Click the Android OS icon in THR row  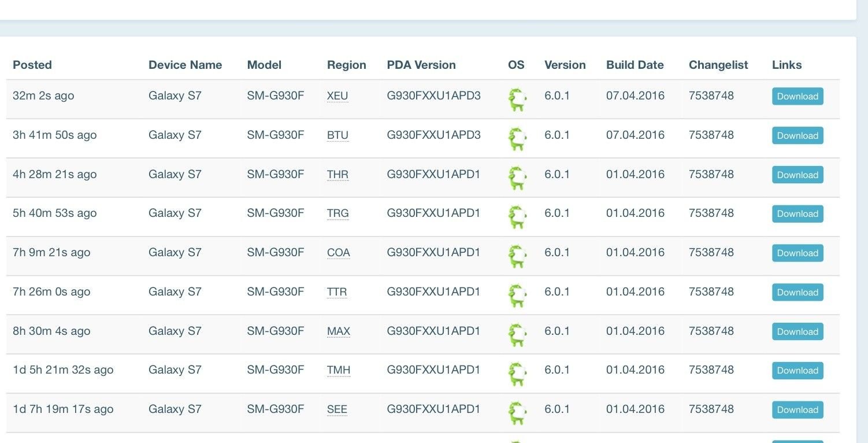(x=517, y=179)
